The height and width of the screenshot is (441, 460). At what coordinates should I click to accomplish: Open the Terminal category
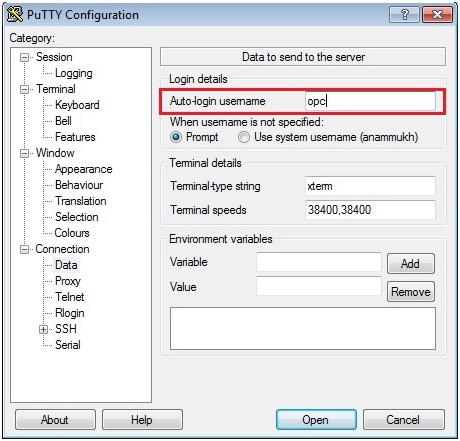(x=56, y=89)
